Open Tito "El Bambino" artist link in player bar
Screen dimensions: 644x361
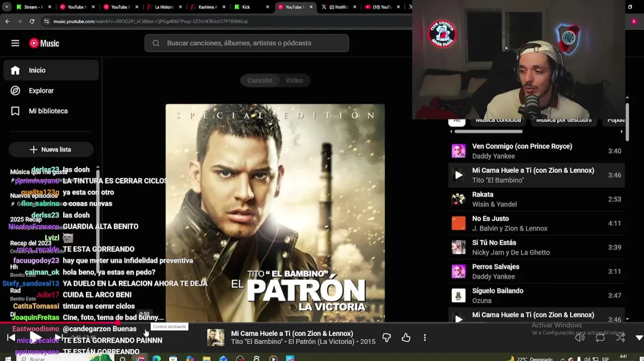tap(257, 342)
